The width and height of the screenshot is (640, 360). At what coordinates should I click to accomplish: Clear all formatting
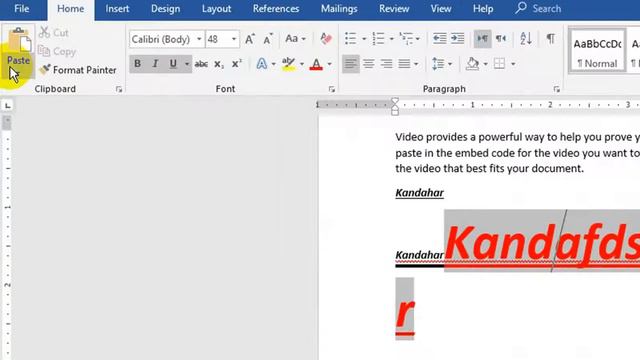[325, 39]
